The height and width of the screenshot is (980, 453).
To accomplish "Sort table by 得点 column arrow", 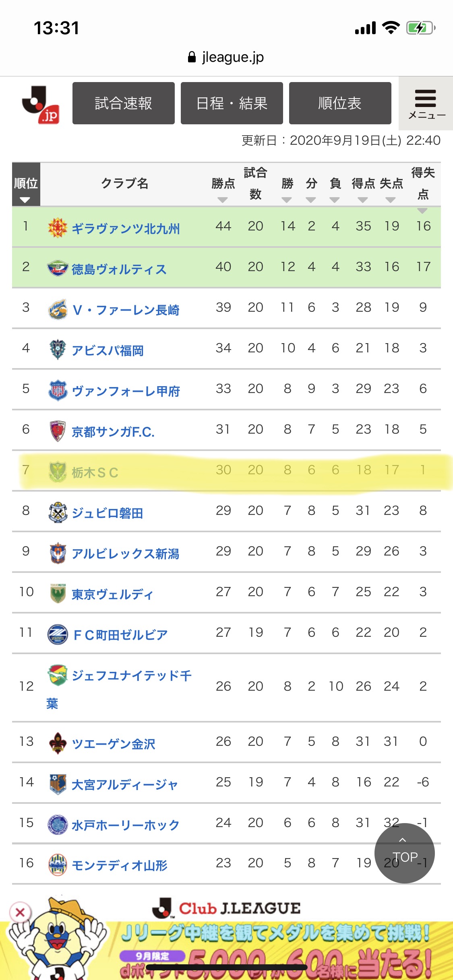I will tap(363, 200).
